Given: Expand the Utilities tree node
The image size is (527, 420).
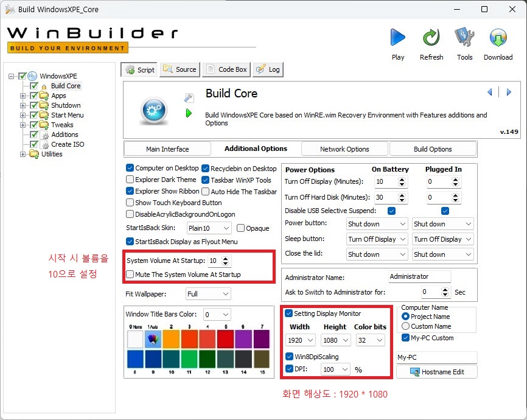Looking at the screenshot, I should point(23,155).
